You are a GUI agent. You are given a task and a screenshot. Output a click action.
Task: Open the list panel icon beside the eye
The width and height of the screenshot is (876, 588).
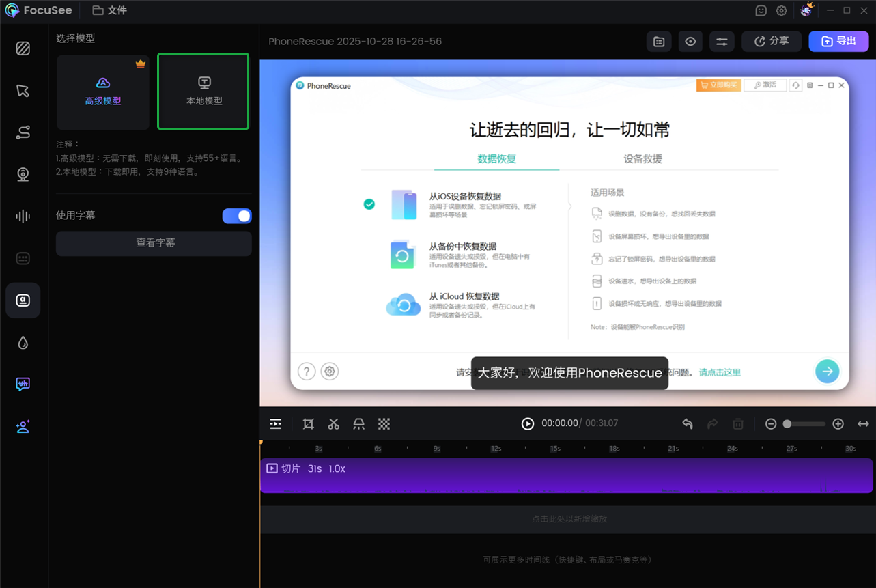click(659, 42)
